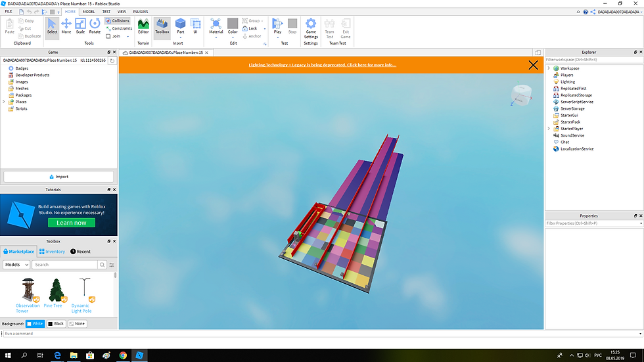Switch to the TEST ribbon tab
The image size is (644, 362).
(106, 11)
